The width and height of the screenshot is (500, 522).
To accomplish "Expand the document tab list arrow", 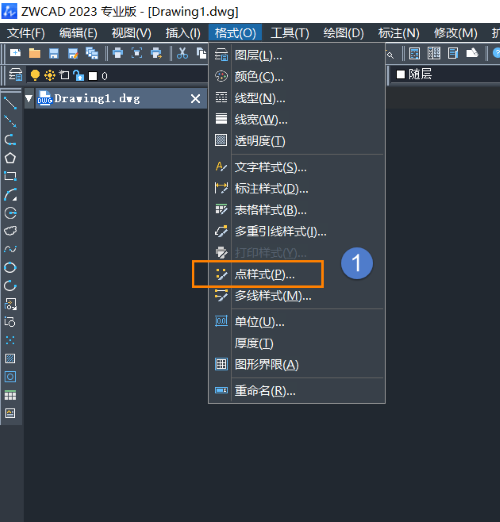I will pos(29,98).
